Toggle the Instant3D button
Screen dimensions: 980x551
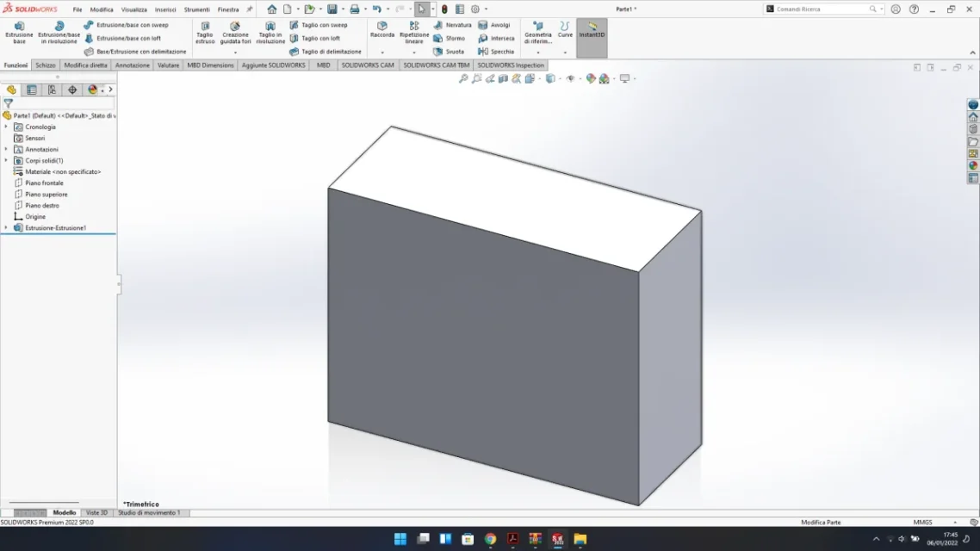592,32
